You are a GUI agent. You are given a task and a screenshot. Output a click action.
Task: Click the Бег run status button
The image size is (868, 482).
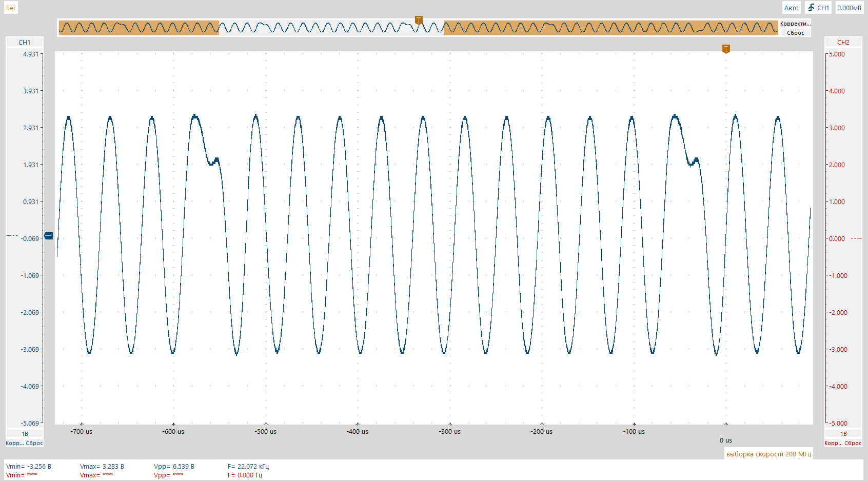pos(11,8)
